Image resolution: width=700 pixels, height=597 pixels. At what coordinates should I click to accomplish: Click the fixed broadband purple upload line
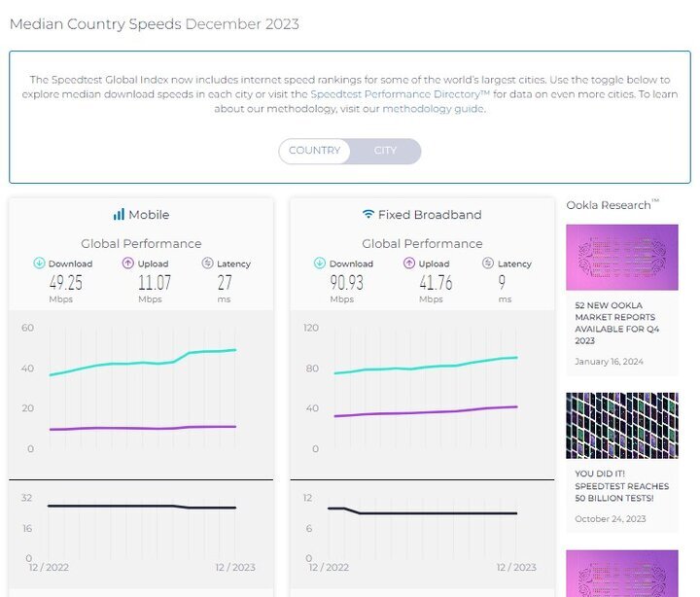point(426,411)
